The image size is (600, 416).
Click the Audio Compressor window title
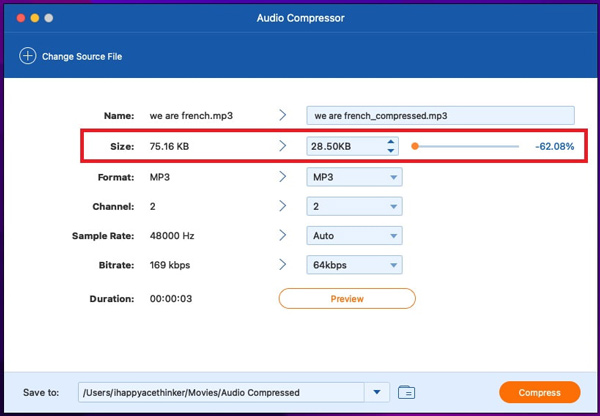click(x=300, y=18)
